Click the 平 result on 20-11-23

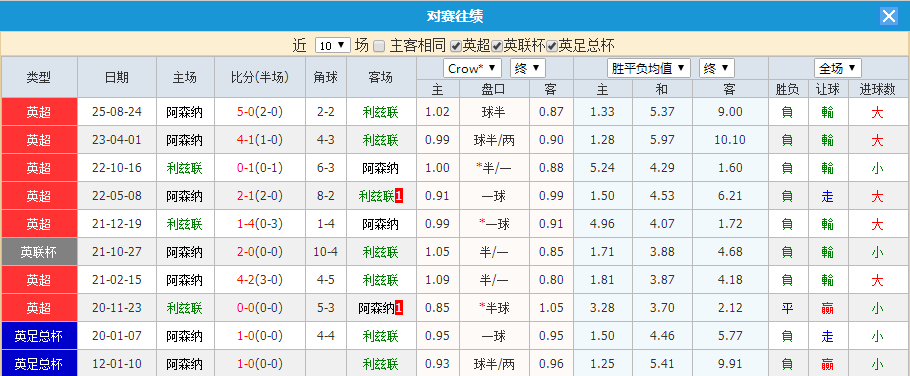pyautogui.click(x=787, y=308)
